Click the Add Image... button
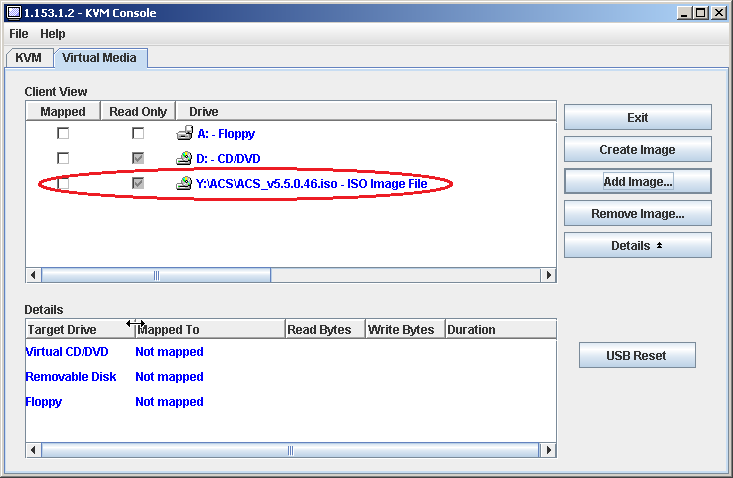The image size is (733, 478). (638, 181)
